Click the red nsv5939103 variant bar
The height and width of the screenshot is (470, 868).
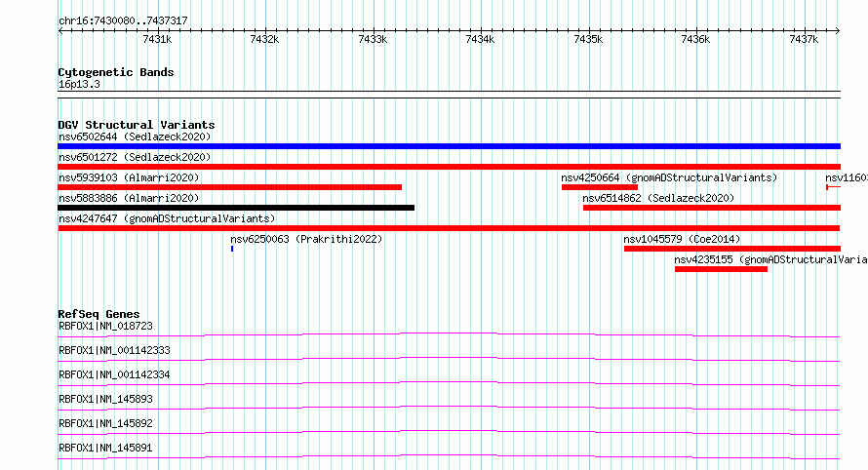pos(230,187)
